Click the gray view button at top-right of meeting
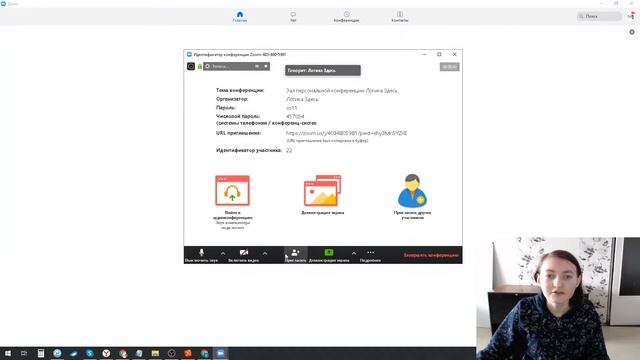The width and height of the screenshot is (640, 360). click(x=449, y=67)
